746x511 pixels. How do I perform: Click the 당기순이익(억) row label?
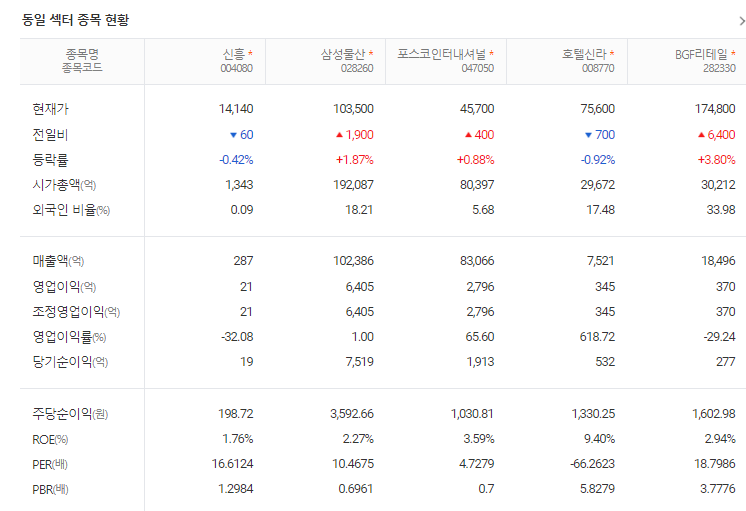70,363
